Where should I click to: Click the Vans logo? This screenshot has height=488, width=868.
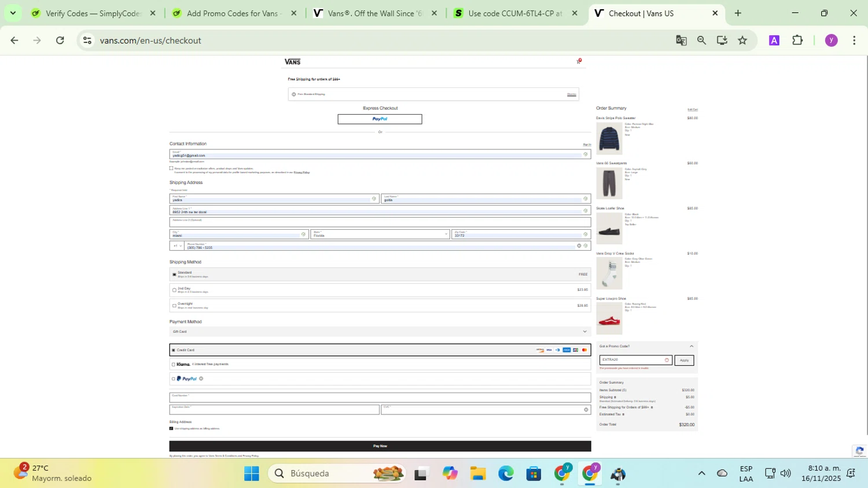(x=292, y=61)
